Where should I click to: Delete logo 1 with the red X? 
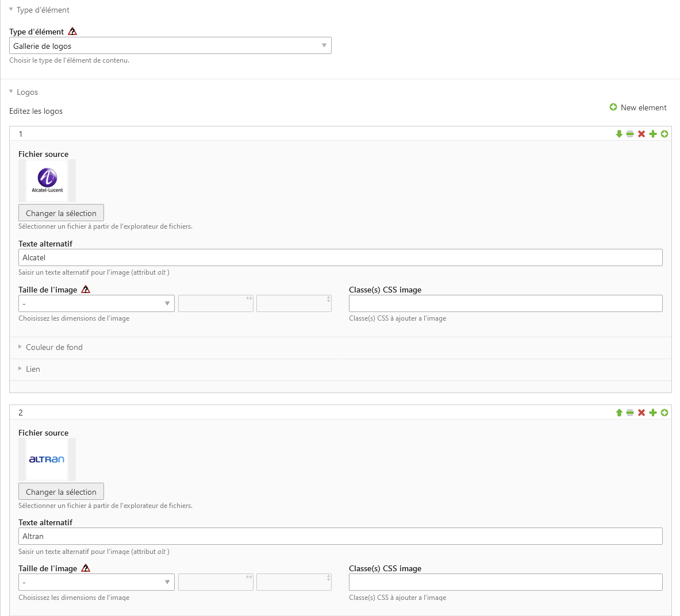(x=641, y=134)
